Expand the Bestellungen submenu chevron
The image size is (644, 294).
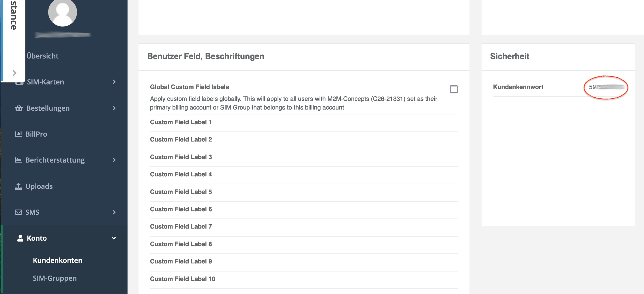(114, 108)
